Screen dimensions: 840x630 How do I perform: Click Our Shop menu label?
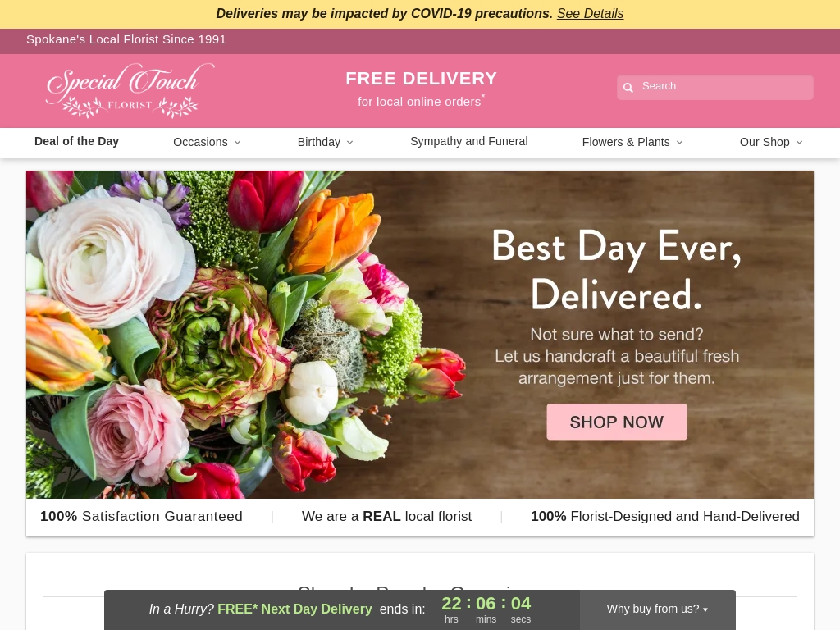[x=765, y=142]
